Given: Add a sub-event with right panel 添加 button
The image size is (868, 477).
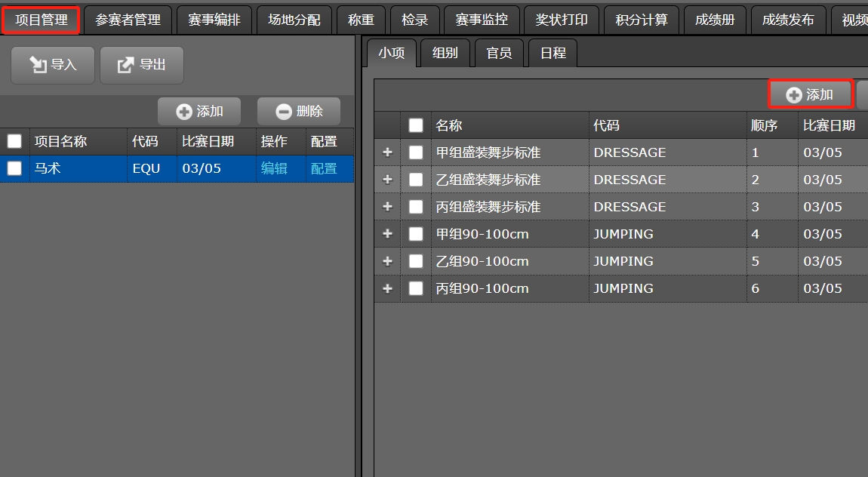Looking at the screenshot, I should click(810, 94).
